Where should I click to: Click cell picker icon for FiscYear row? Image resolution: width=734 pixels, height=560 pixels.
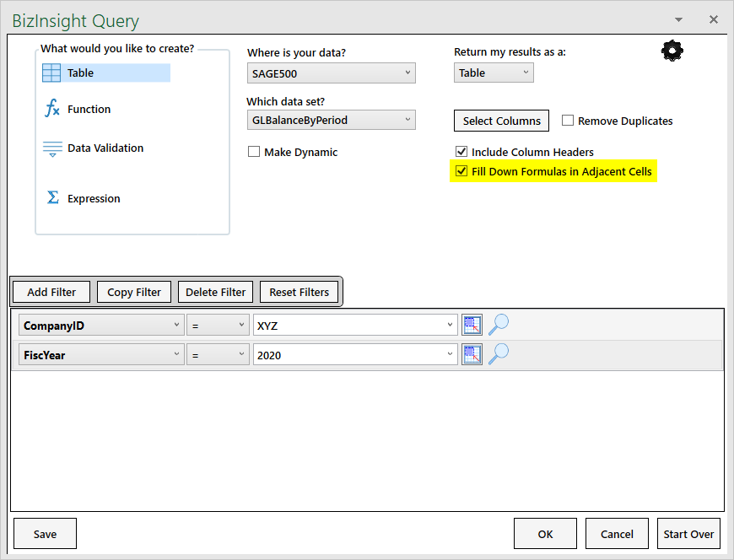coord(472,354)
